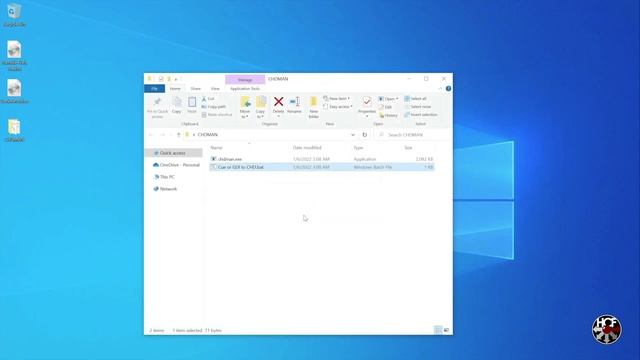
Task: Click Edit in the Open group
Action: pyautogui.click(x=385, y=107)
